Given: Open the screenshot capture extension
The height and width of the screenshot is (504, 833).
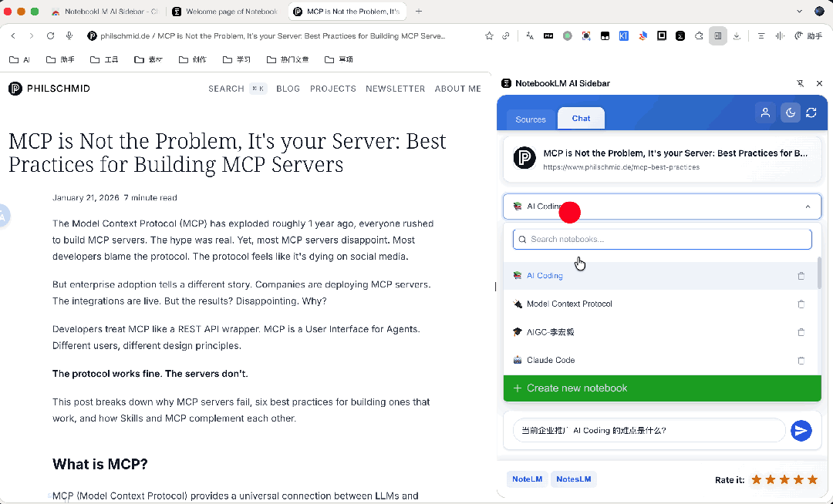Looking at the screenshot, I should (586, 36).
